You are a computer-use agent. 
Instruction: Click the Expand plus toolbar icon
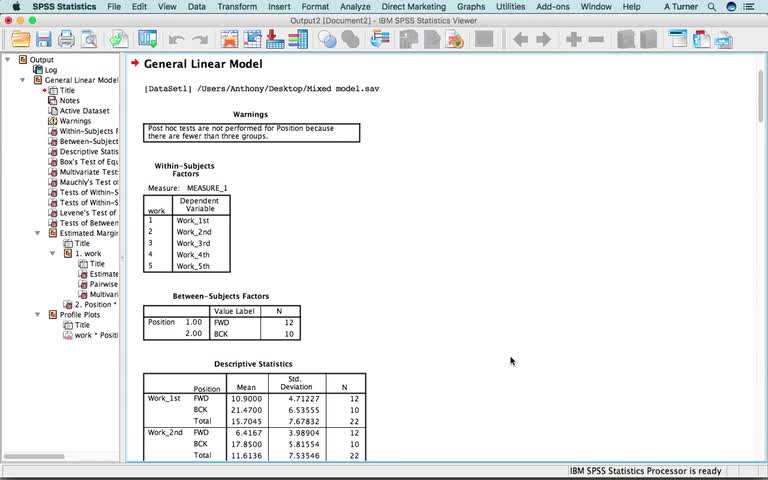tap(574, 39)
